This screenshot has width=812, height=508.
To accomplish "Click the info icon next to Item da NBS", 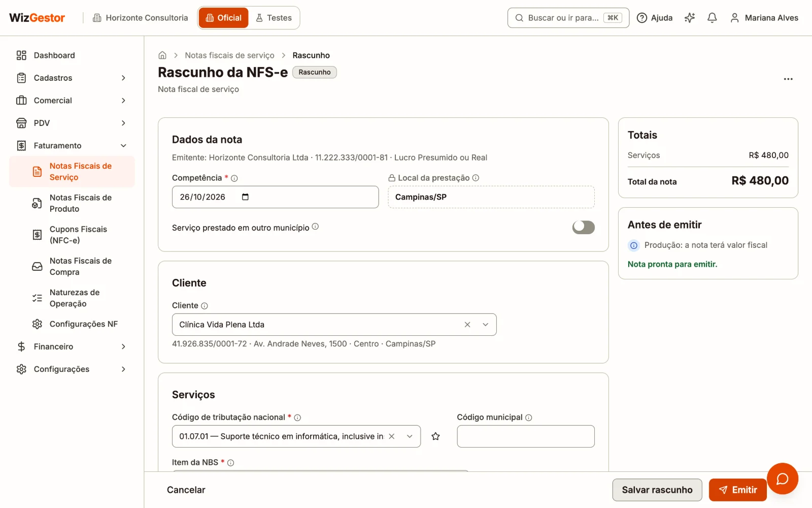I will (x=230, y=463).
